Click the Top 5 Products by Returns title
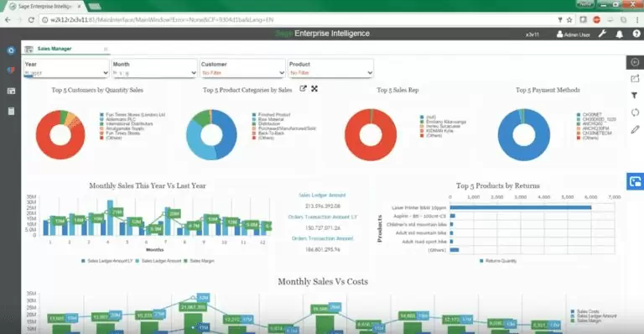Image resolution: width=644 pixels, height=334 pixels. click(x=498, y=185)
